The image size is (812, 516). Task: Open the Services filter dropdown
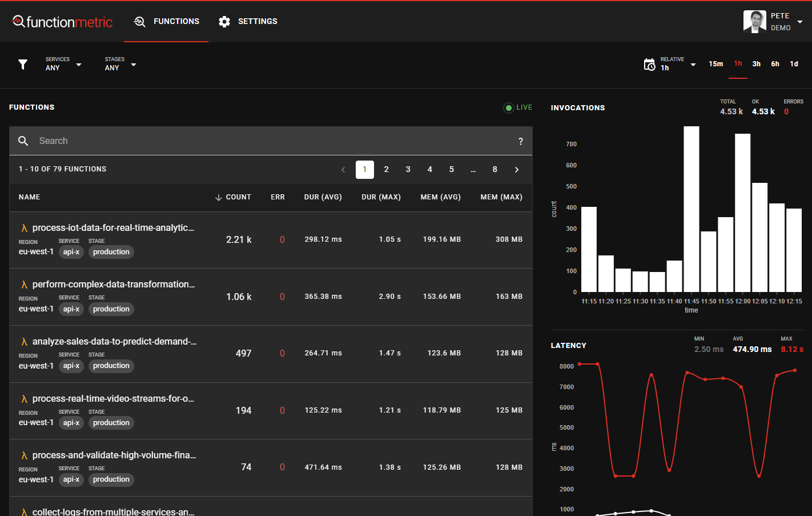63,64
